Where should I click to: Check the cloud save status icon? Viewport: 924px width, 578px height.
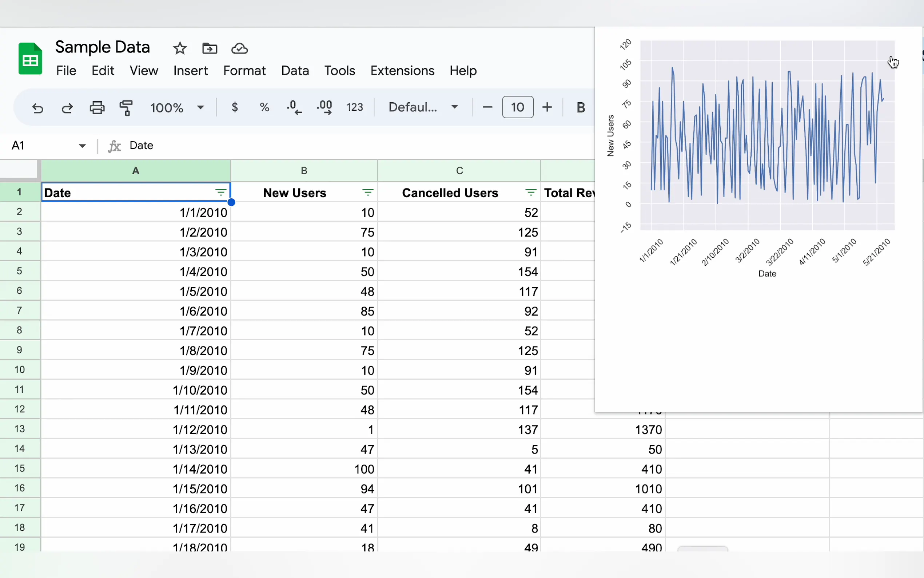coord(239,48)
